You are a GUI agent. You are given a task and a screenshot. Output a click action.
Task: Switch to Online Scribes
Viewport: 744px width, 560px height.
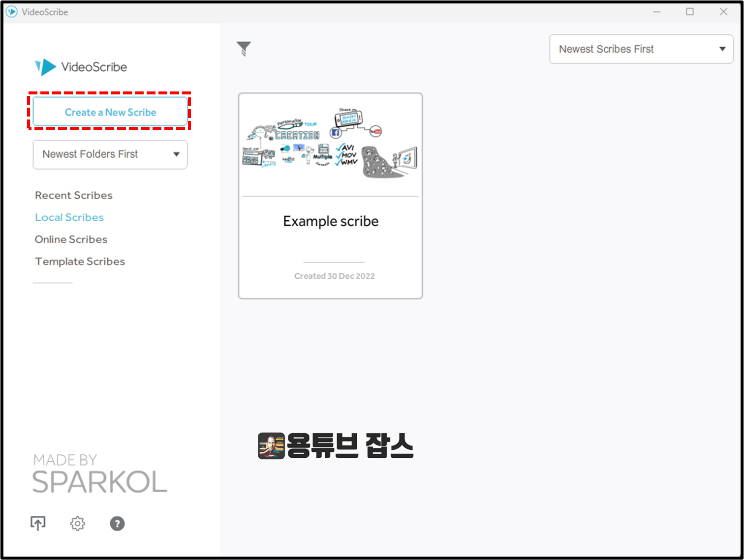(71, 239)
